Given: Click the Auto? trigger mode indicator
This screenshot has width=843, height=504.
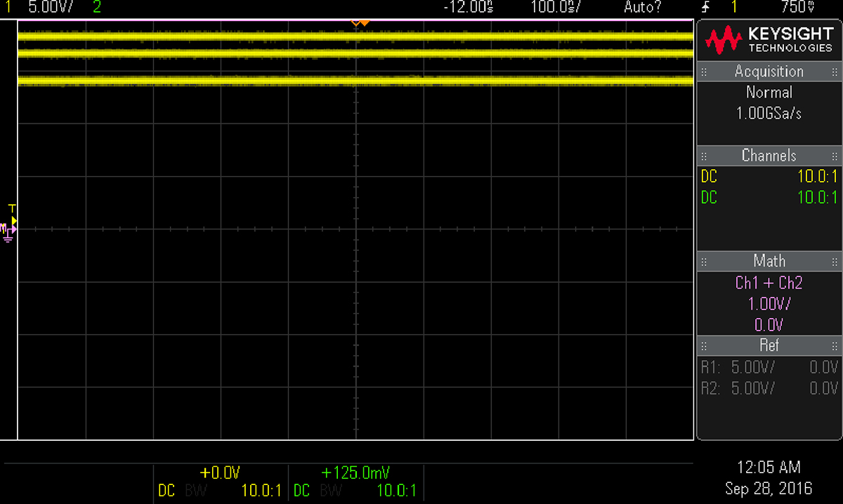Looking at the screenshot, I should pos(643,7).
